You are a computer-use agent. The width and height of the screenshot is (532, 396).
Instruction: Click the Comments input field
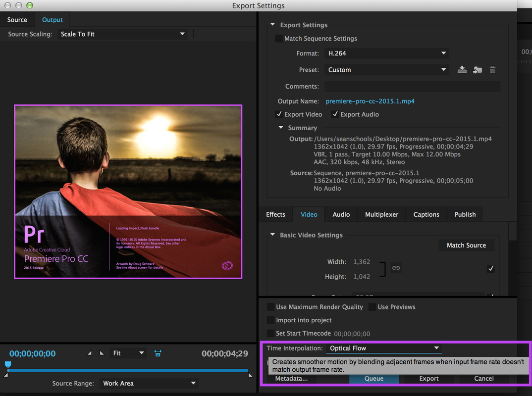coord(412,86)
